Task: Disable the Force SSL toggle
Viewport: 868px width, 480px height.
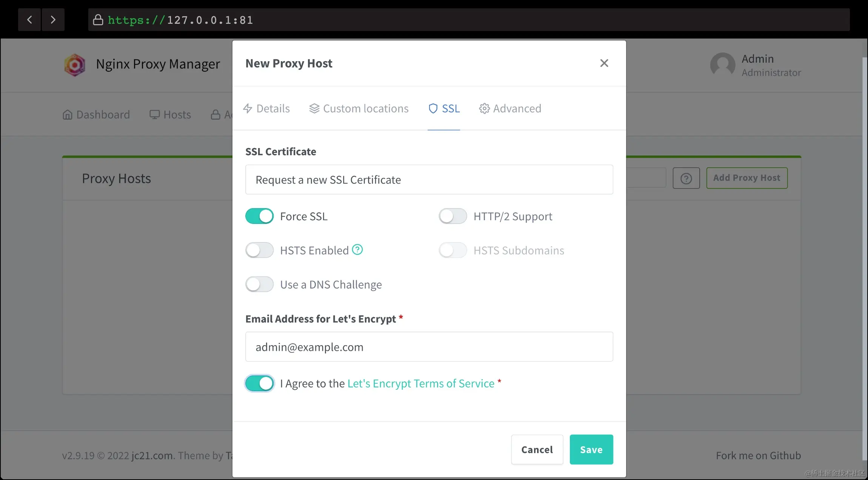Action: pos(260,216)
